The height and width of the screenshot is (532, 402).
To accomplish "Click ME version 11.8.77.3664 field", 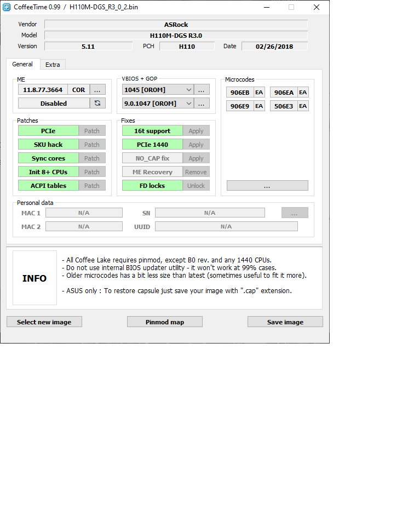I will (43, 89).
